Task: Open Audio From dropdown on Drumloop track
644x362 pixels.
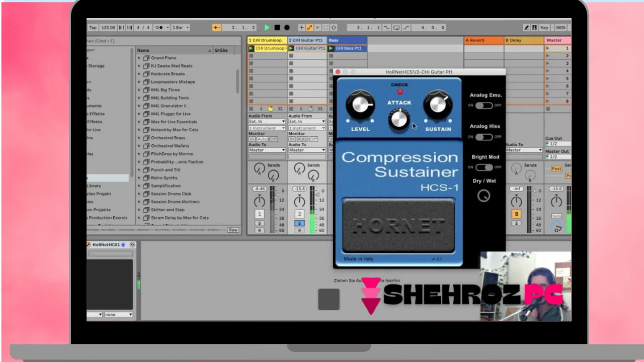Action: pyautogui.click(x=267, y=122)
